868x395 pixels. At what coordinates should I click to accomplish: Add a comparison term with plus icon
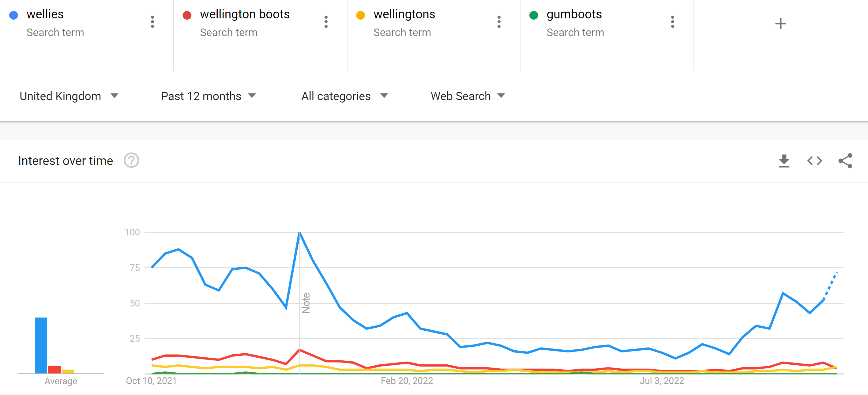[x=780, y=24]
